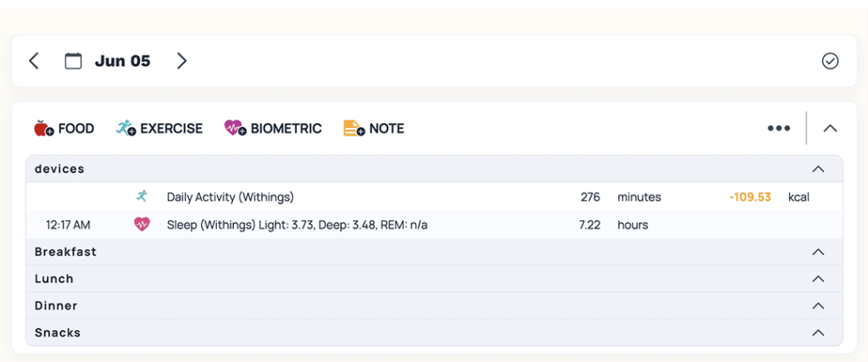Open the calendar date picker icon
The width and height of the screenshot is (868, 362).
[x=74, y=61]
